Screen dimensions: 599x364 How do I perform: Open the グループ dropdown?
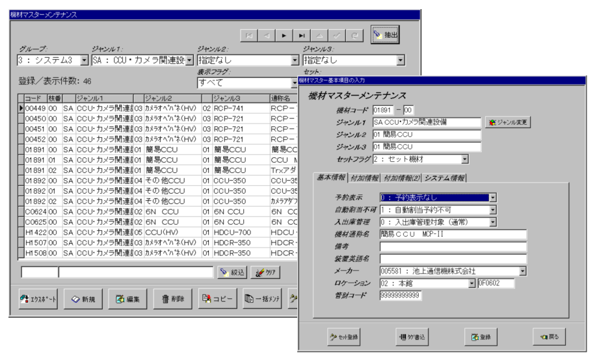(x=84, y=60)
